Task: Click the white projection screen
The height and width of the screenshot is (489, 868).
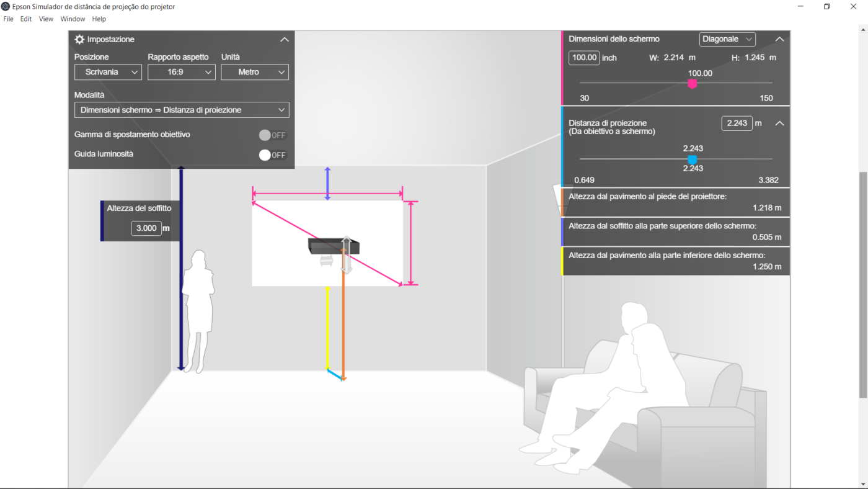Action: (327, 243)
